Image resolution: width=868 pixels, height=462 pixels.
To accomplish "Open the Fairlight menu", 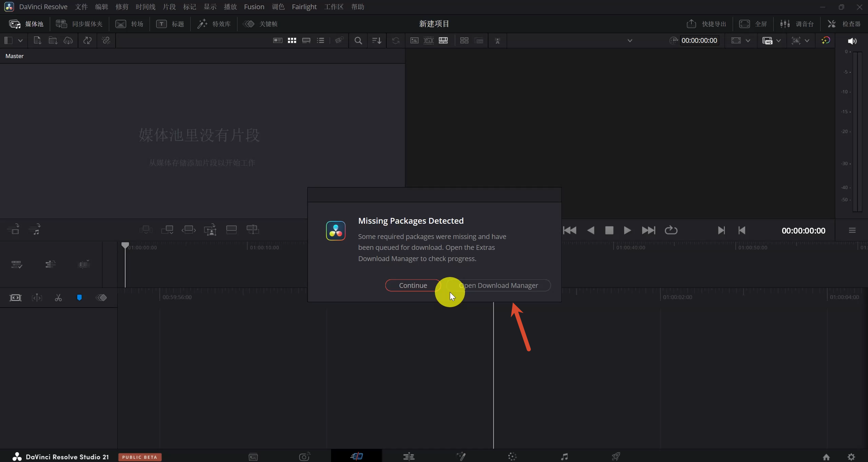I will pyautogui.click(x=304, y=7).
